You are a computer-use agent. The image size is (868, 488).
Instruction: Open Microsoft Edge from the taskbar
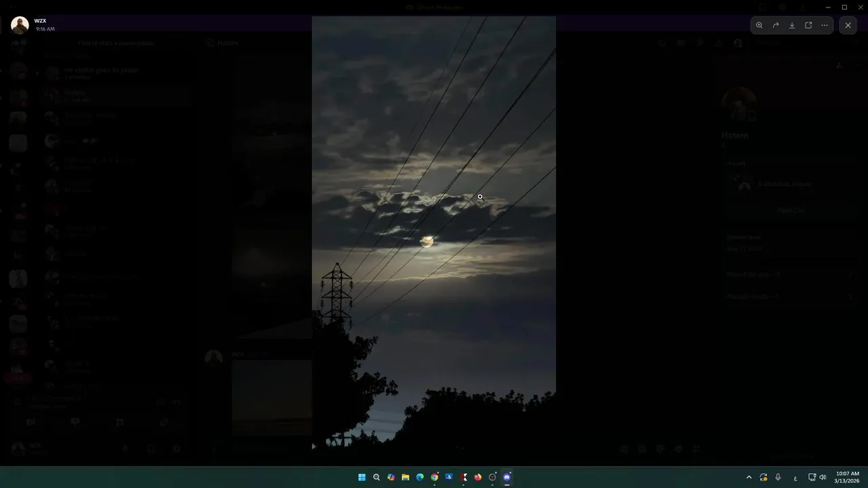[420, 477]
